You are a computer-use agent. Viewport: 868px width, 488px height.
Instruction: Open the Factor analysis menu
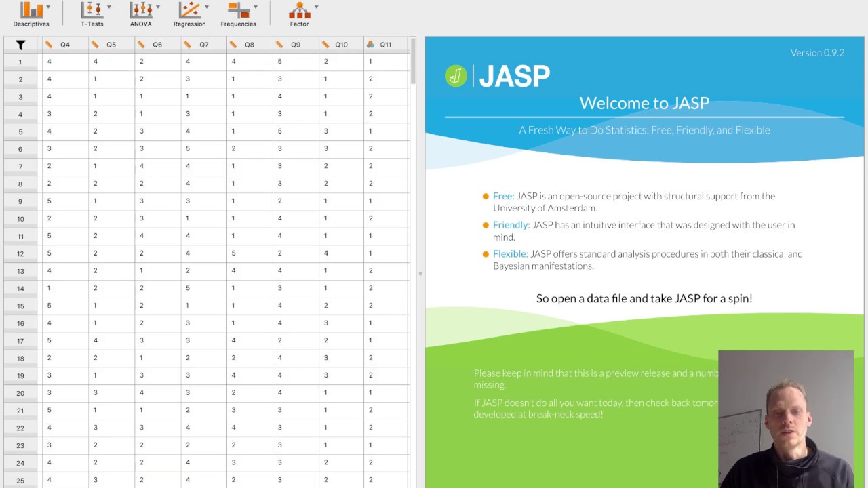[x=300, y=14]
